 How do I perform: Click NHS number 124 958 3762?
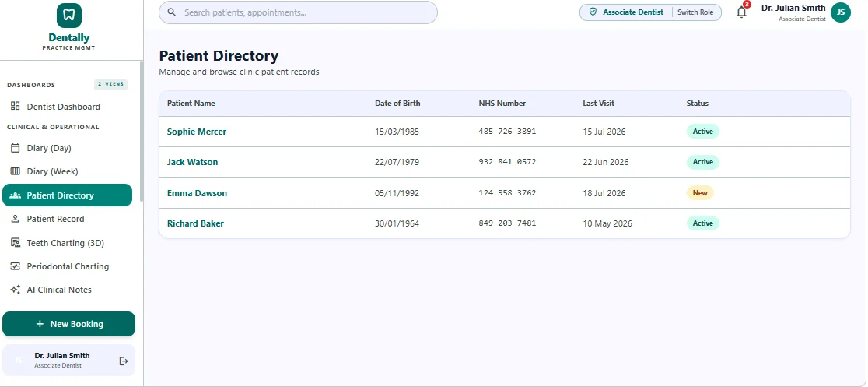click(x=507, y=193)
